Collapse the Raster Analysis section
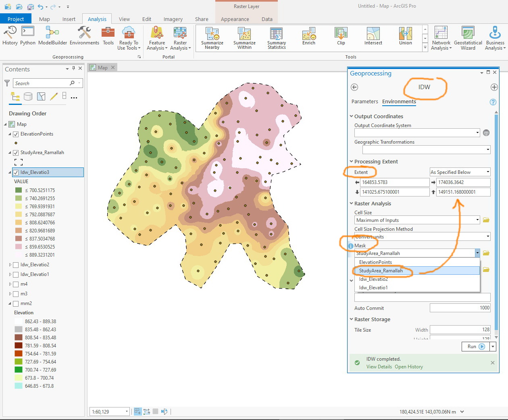Image resolution: width=508 pixels, height=420 pixels. 351,204
